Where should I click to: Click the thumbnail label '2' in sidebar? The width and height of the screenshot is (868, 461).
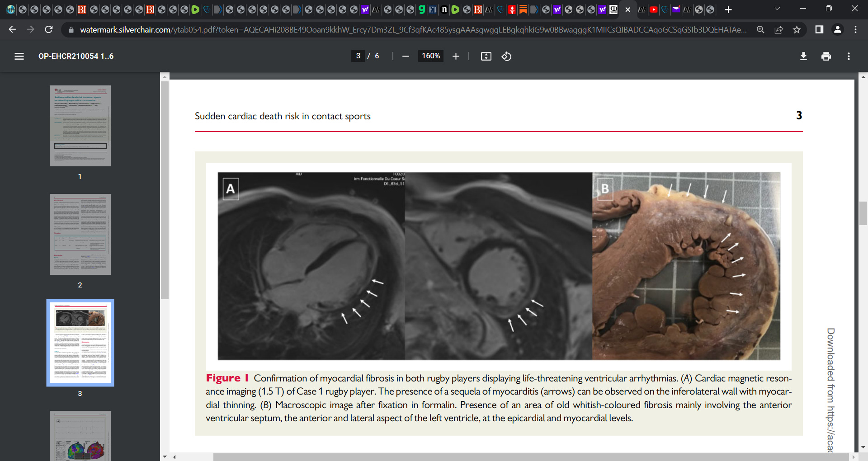click(80, 285)
